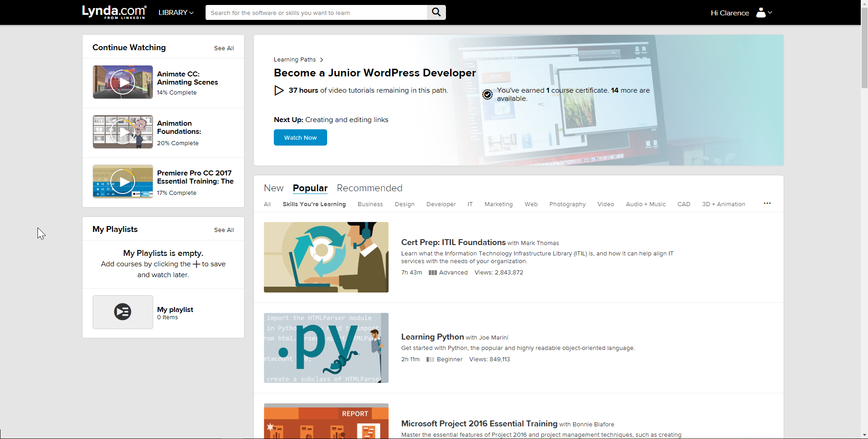Click See All in Continue Watching
868x439 pixels.
pos(224,48)
